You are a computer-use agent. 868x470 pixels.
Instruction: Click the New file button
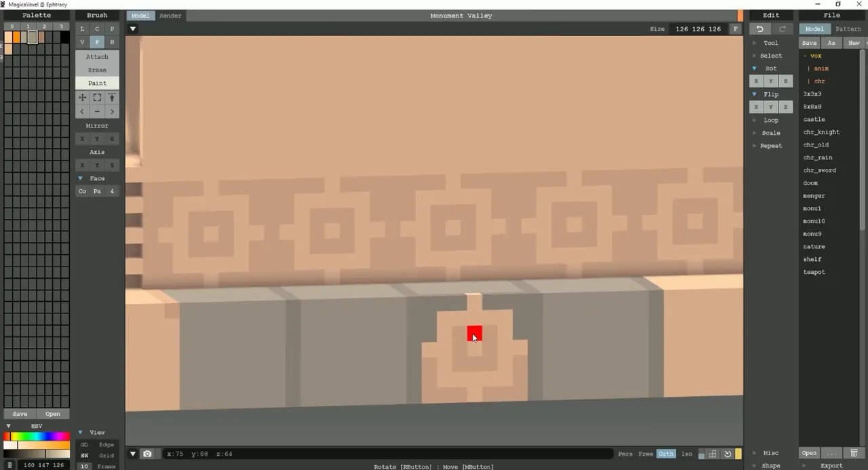854,43
